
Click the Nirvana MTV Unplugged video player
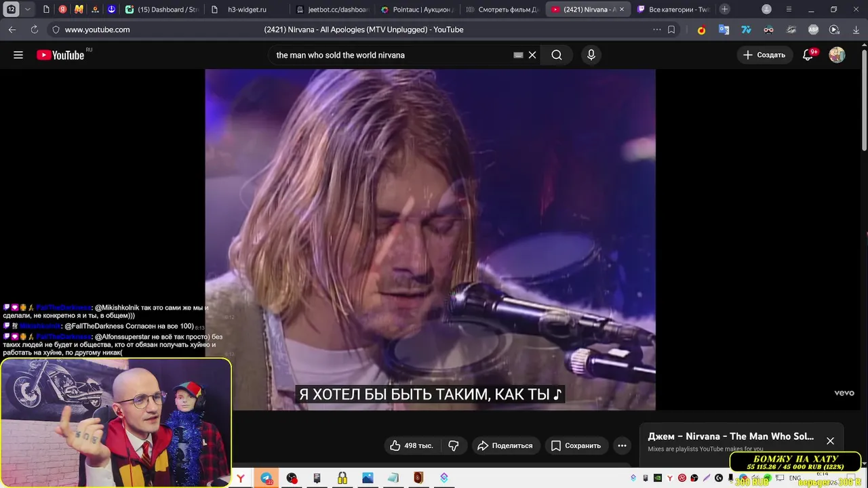pyautogui.click(x=430, y=239)
